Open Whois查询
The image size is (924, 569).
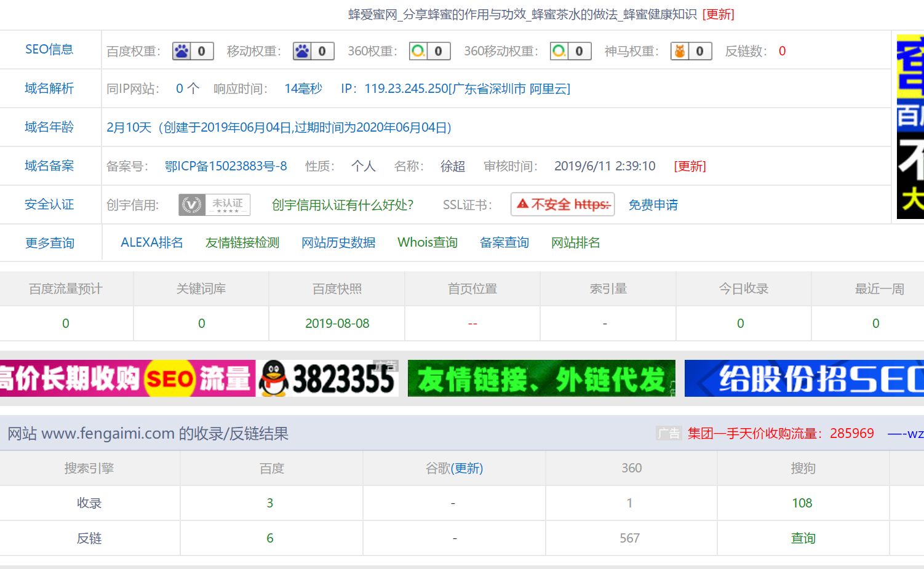click(428, 242)
